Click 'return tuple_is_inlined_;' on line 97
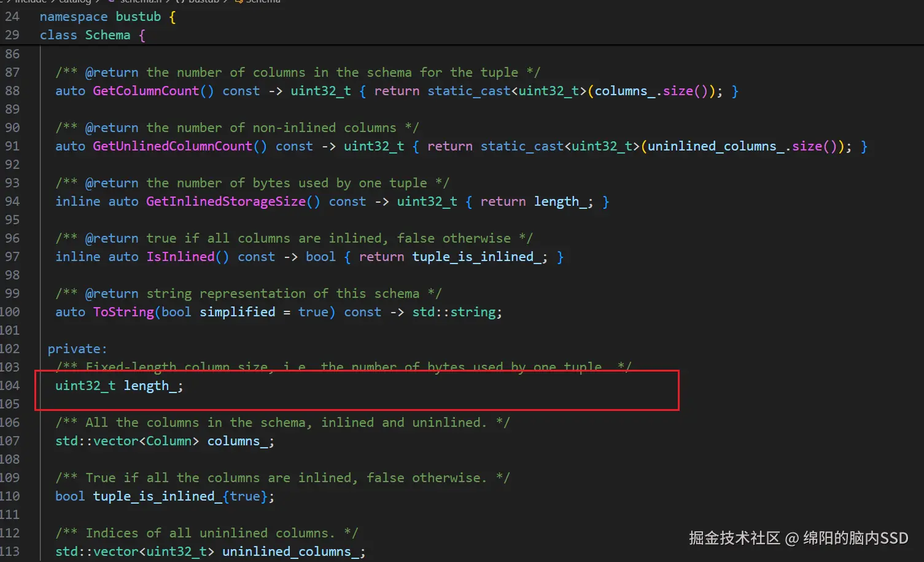924x562 pixels. tap(454, 257)
